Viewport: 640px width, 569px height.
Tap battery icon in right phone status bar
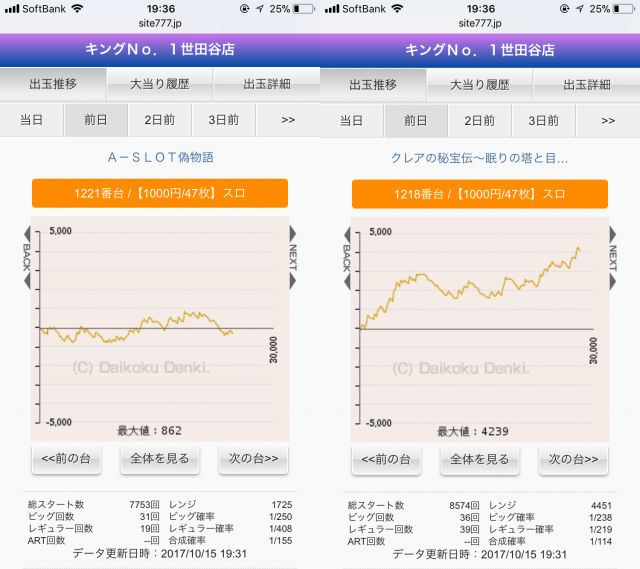(x=622, y=8)
